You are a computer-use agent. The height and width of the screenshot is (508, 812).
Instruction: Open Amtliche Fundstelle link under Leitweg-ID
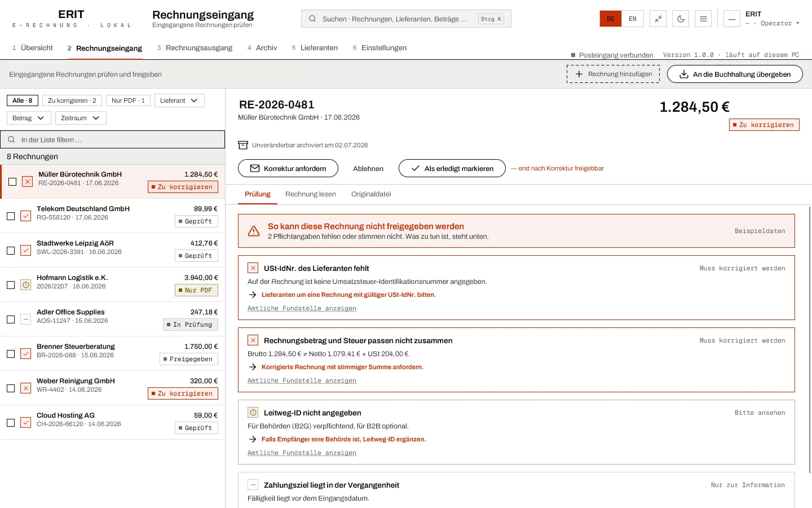[x=302, y=453]
